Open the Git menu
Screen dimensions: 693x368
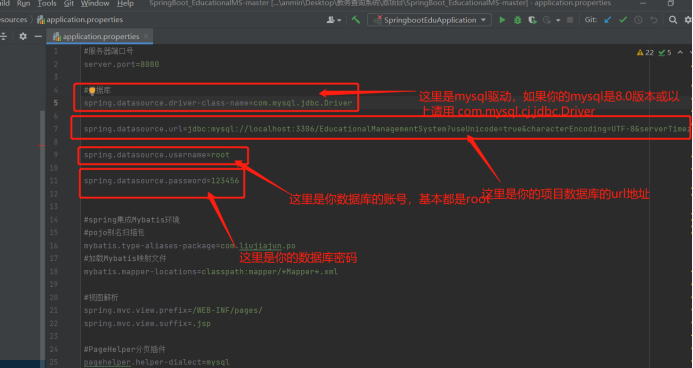coord(69,4)
